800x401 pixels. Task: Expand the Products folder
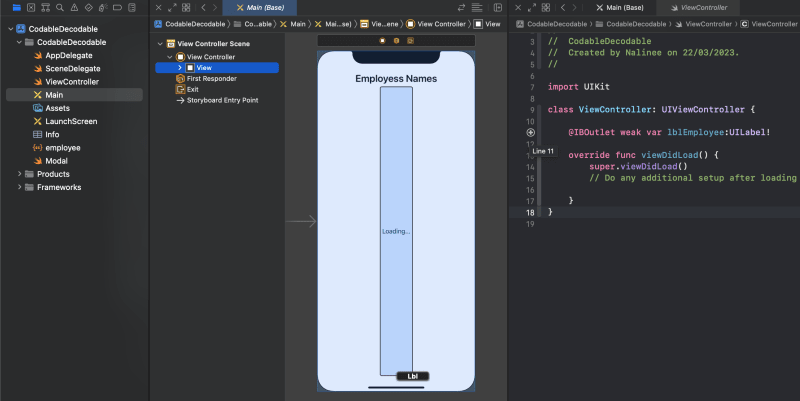click(x=19, y=174)
